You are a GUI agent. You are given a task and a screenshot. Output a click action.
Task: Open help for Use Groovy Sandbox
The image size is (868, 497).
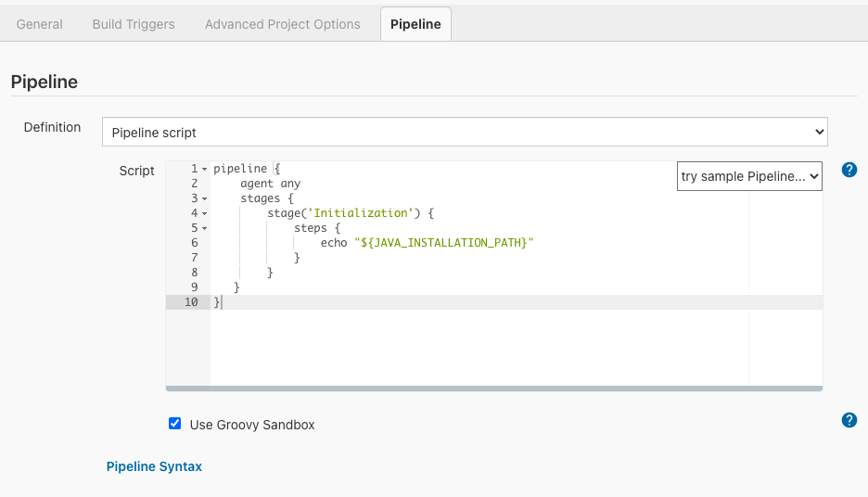coord(849,420)
